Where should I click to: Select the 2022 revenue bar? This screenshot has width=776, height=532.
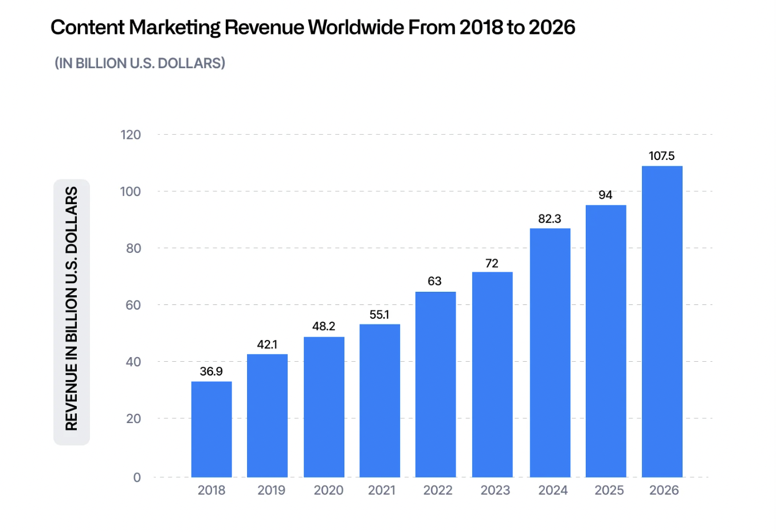436,385
